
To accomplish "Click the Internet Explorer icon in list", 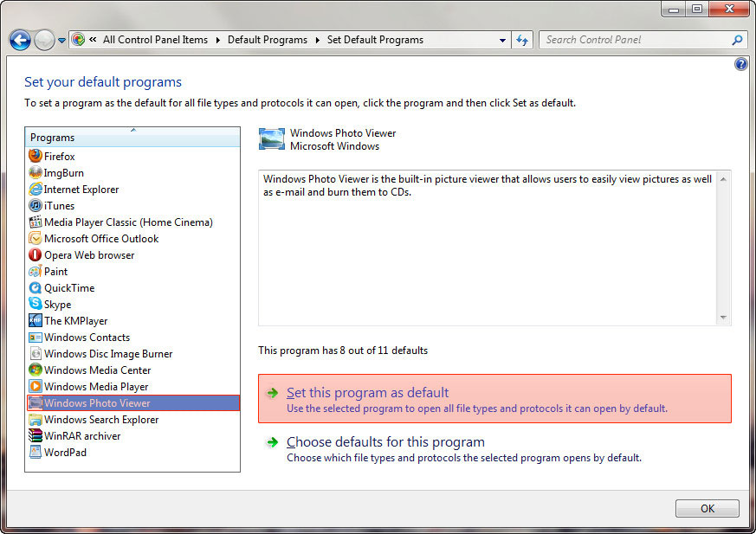I will (x=36, y=189).
